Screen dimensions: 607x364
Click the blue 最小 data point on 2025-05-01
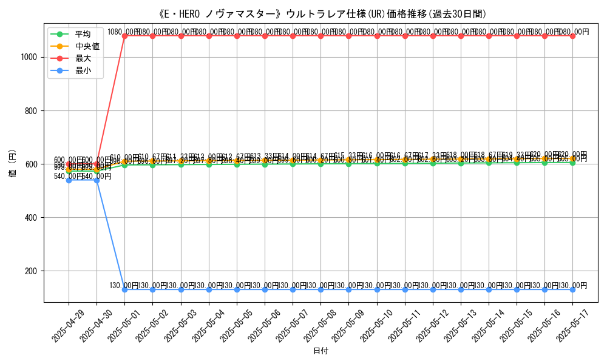[124, 290]
